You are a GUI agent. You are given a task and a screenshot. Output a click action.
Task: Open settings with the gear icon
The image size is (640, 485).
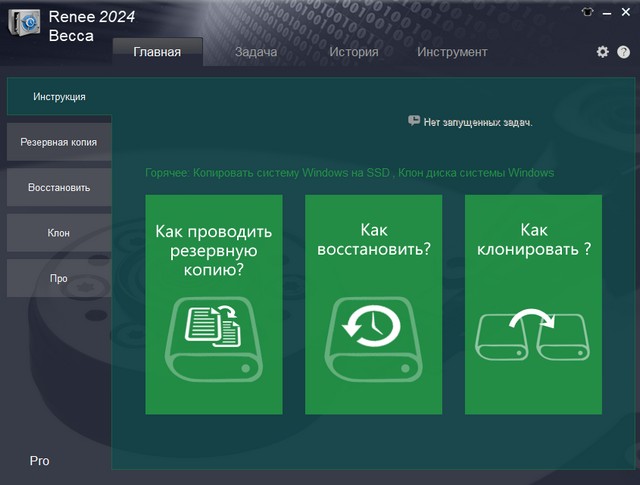coord(602,52)
